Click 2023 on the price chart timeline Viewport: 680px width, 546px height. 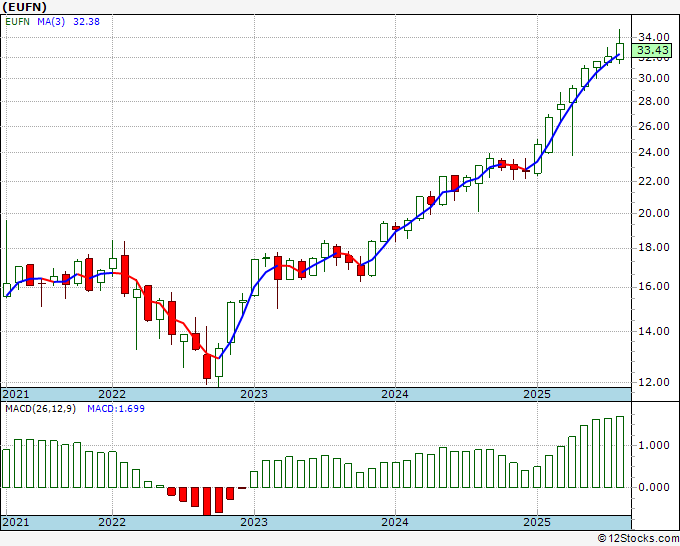[x=254, y=394]
